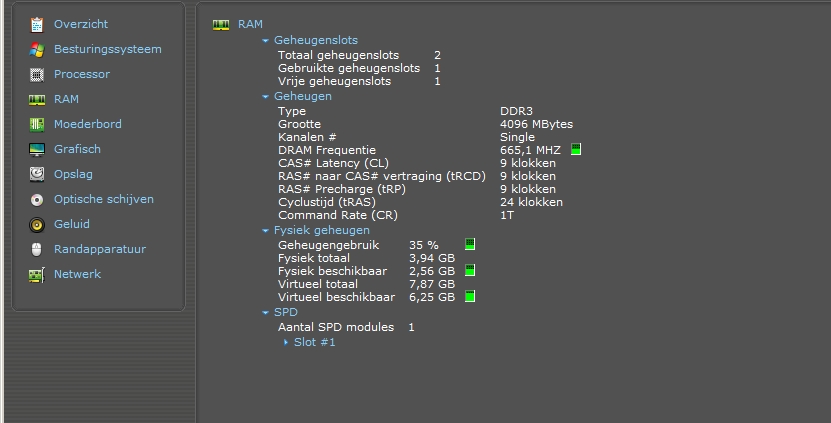
Task: Click the Randapparatuur mouse icon
Action: click(x=37, y=249)
